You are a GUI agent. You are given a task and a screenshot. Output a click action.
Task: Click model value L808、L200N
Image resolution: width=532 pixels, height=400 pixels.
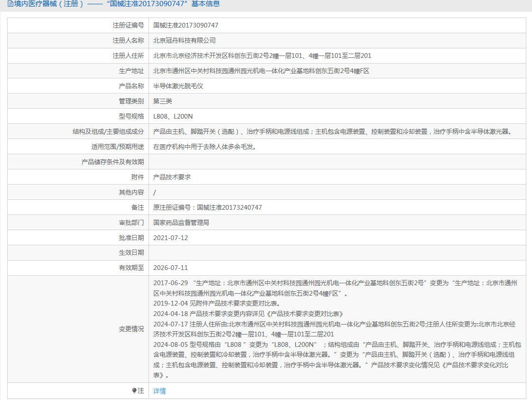coord(173,116)
